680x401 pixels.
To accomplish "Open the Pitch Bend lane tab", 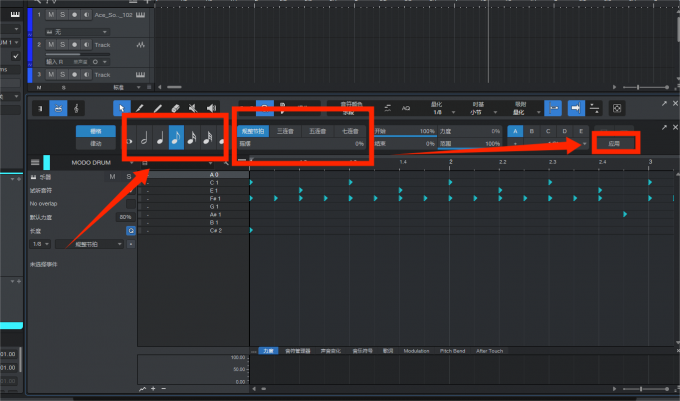I will [x=452, y=351].
